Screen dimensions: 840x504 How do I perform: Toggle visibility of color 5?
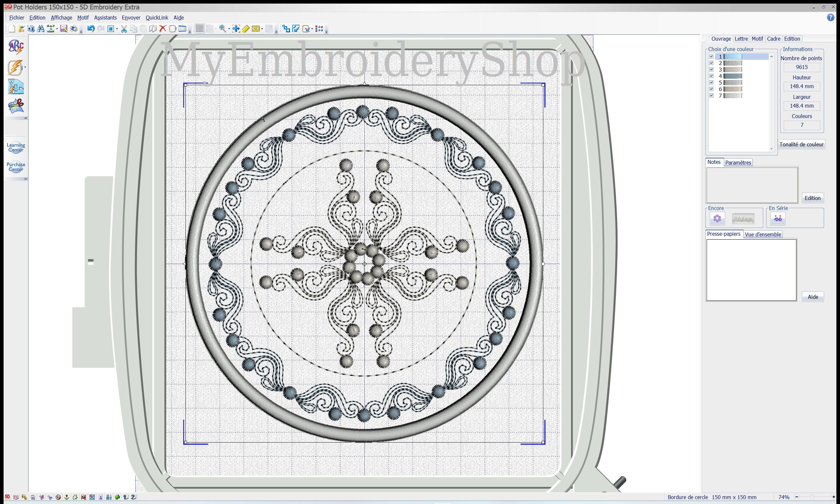tap(711, 82)
